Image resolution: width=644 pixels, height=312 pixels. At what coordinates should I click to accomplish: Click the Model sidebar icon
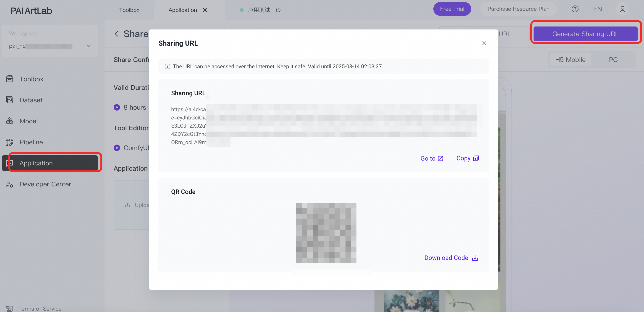(x=10, y=121)
